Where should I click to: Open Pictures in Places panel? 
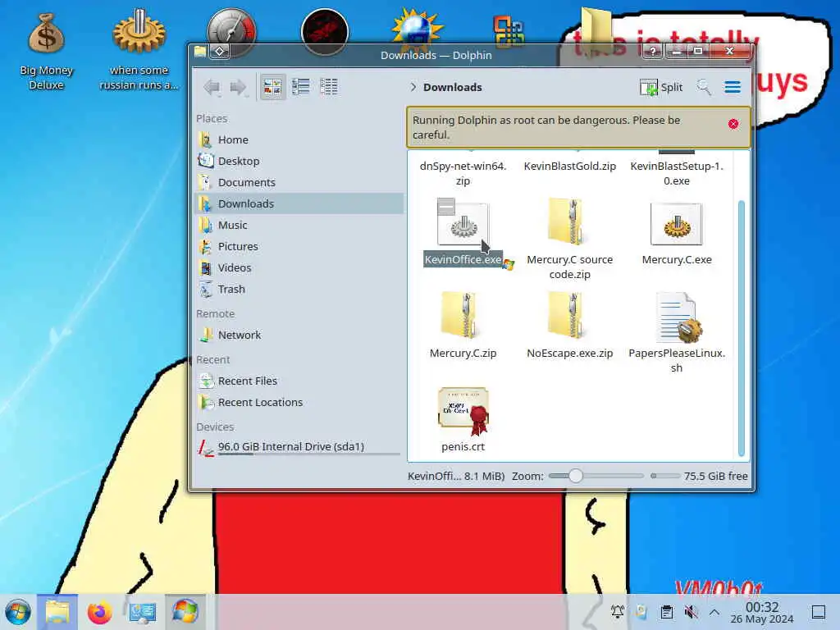coord(299,246)
